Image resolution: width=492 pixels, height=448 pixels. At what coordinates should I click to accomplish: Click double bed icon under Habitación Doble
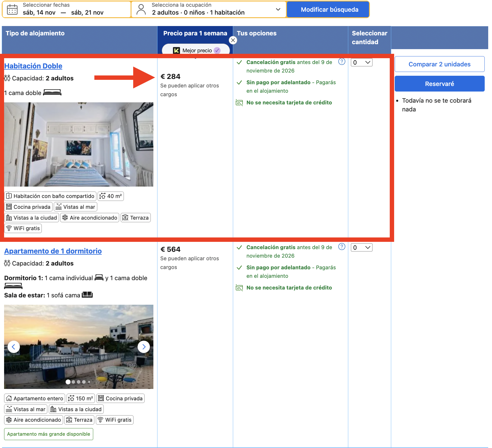click(x=52, y=93)
